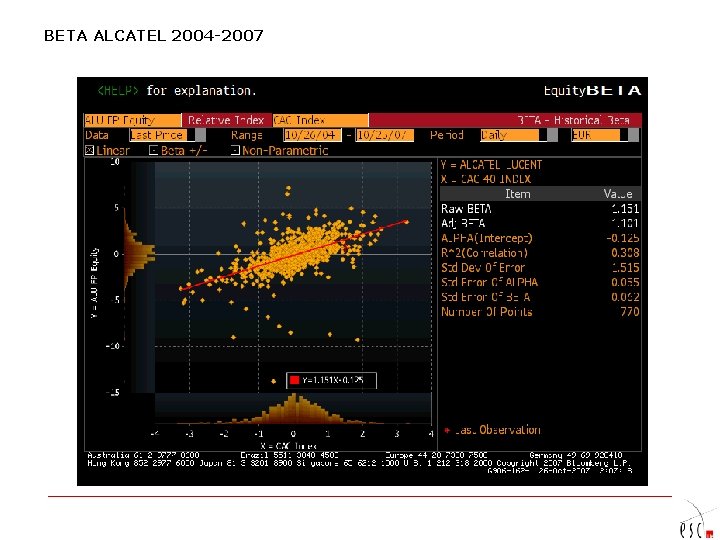Click the range start date 10/26/04
Viewport: 720px width, 540px height.
coord(313,135)
